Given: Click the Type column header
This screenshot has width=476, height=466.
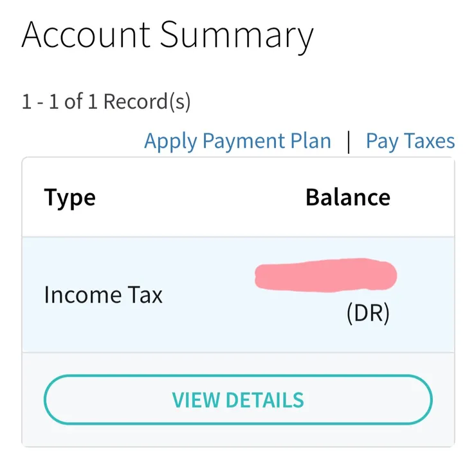Looking at the screenshot, I should point(69,197).
